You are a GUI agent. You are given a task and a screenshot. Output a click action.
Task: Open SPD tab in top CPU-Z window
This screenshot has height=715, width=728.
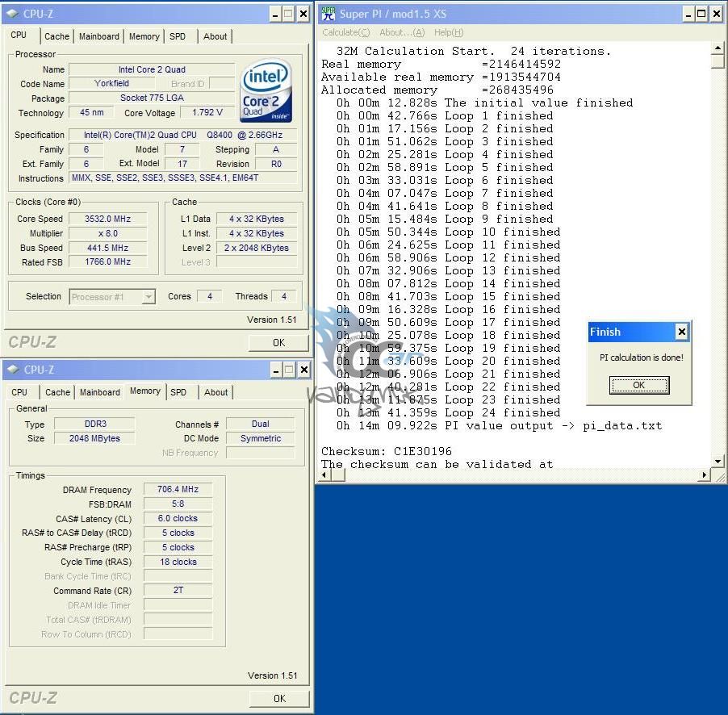pyautogui.click(x=178, y=36)
